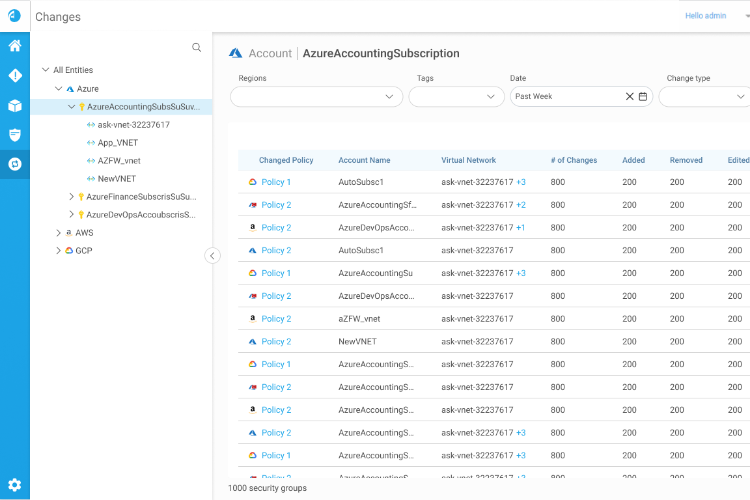Open the shield policy icon in sidebar
This screenshot has height=500, width=750.
point(15,135)
